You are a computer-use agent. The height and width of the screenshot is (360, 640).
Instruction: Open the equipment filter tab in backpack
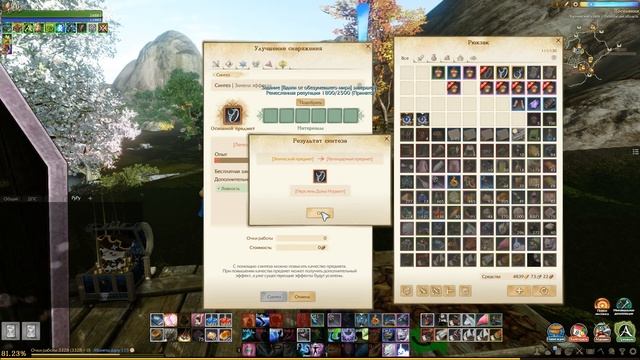tap(420, 58)
